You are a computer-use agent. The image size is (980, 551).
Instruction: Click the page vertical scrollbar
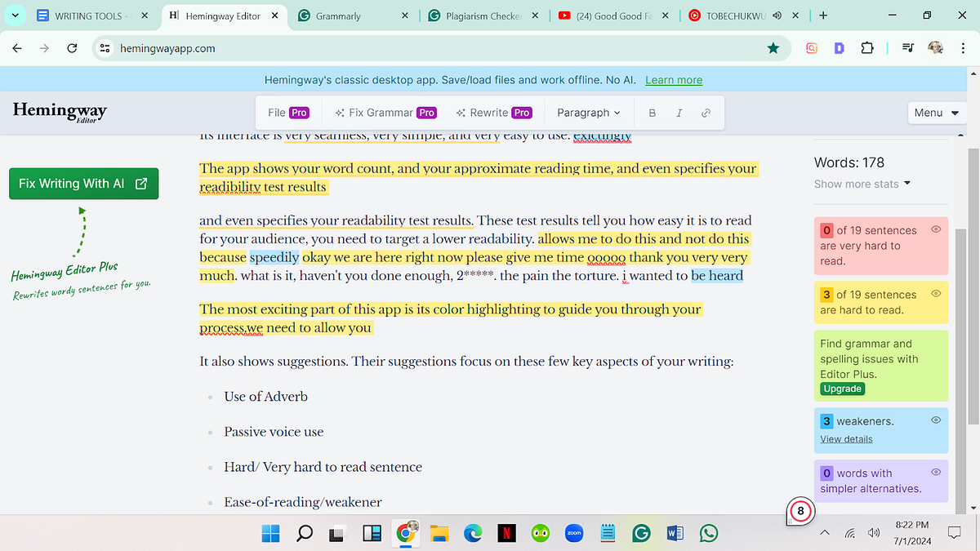tap(973, 286)
